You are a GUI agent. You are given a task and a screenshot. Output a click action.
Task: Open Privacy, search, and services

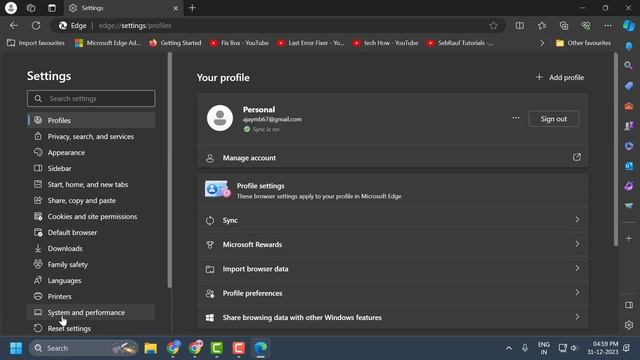coord(91,136)
